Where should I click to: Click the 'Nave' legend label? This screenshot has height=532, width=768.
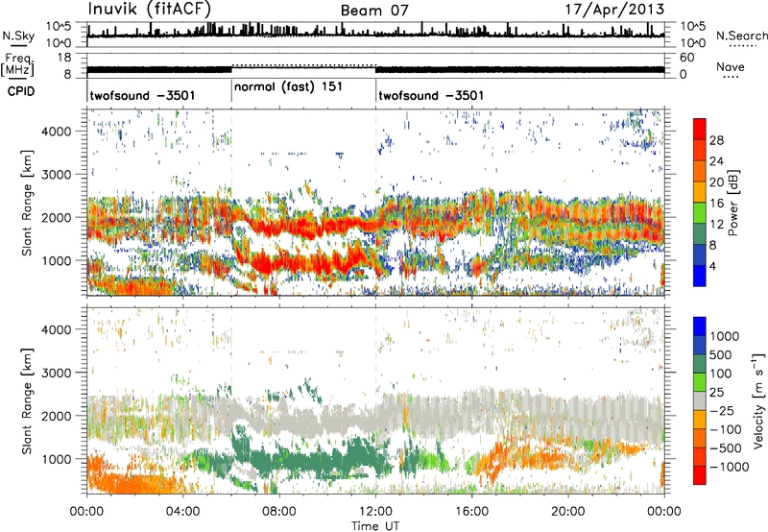pyautogui.click(x=731, y=66)
